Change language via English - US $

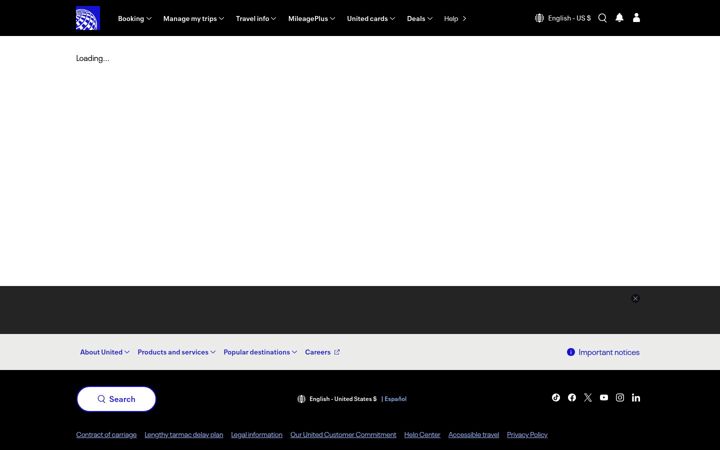point(569,18)
